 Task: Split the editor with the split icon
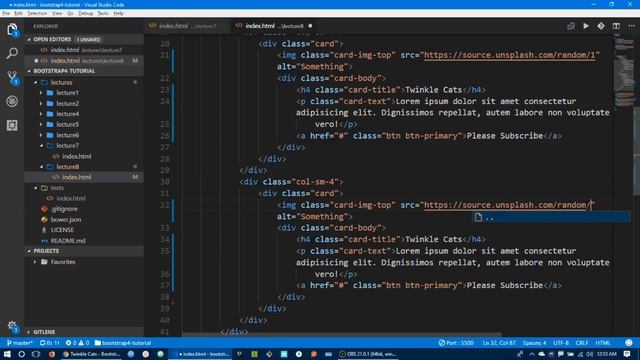tap(616, 26)
